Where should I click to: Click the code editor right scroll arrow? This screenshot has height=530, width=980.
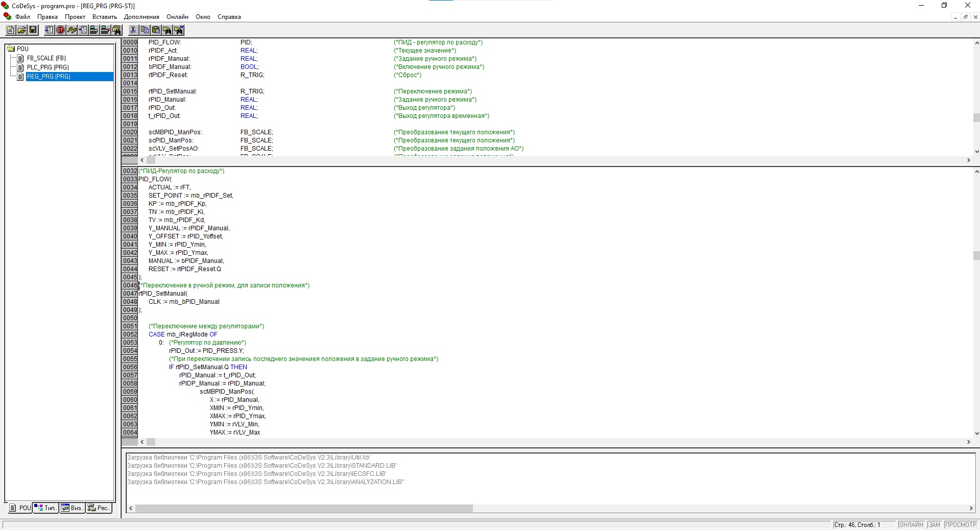click(968, 442)
